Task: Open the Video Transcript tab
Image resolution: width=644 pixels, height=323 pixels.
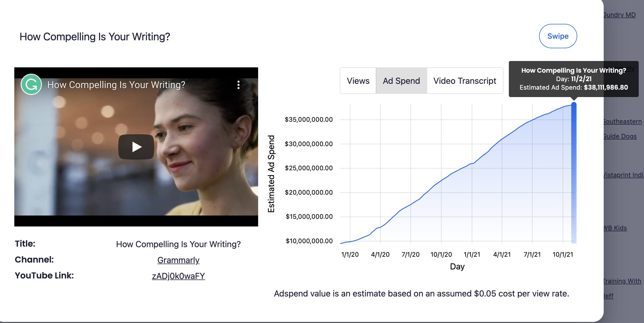Action: [465, 81]
